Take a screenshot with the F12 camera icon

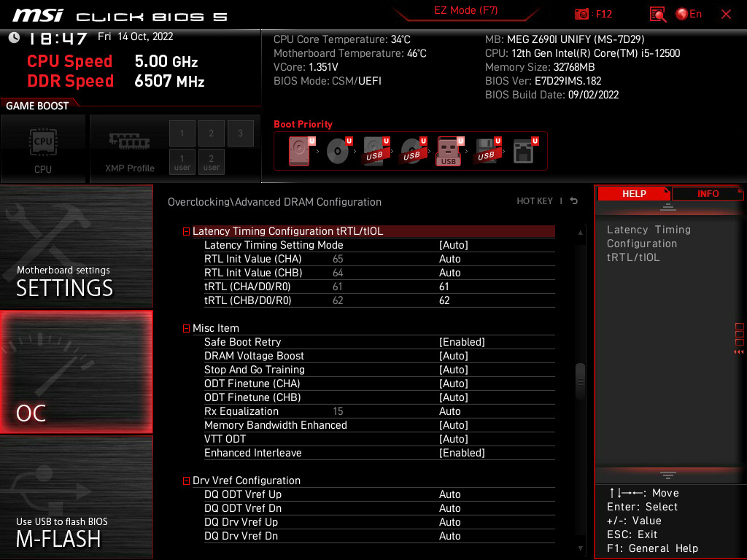(x=581, y=15)
